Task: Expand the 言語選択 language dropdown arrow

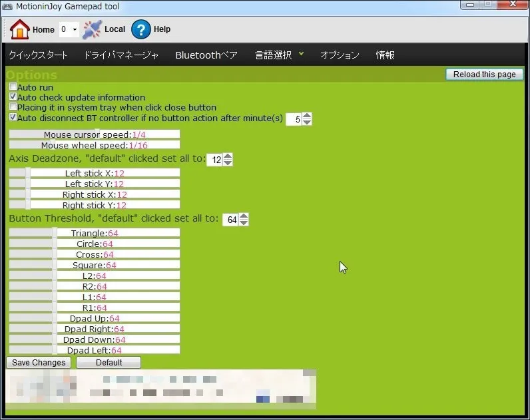Action: pos(301,54)
